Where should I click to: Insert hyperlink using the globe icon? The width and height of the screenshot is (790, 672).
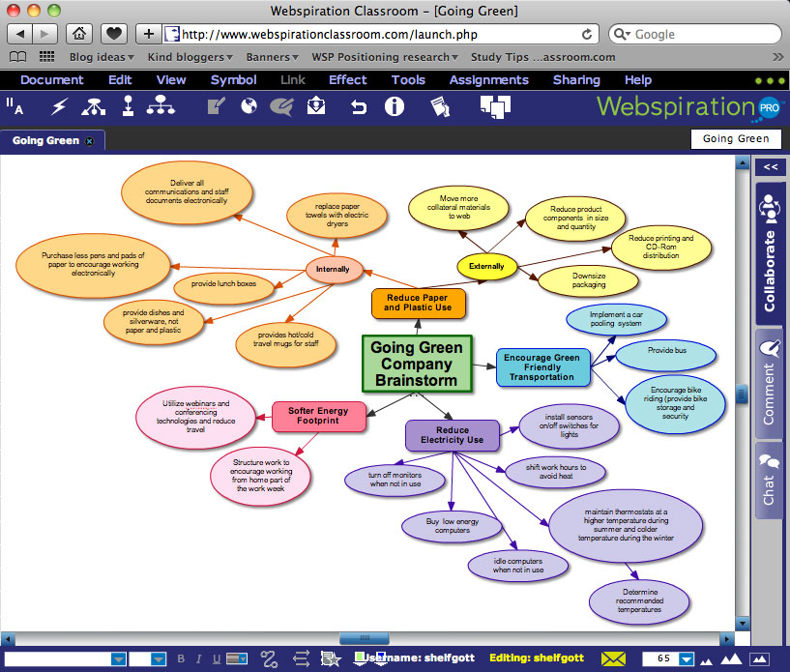click(249, 105)
